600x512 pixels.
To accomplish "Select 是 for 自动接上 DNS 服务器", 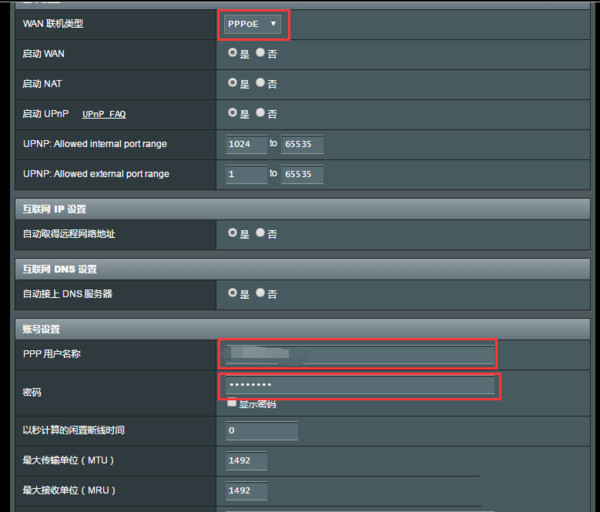I will coord(232,293).
